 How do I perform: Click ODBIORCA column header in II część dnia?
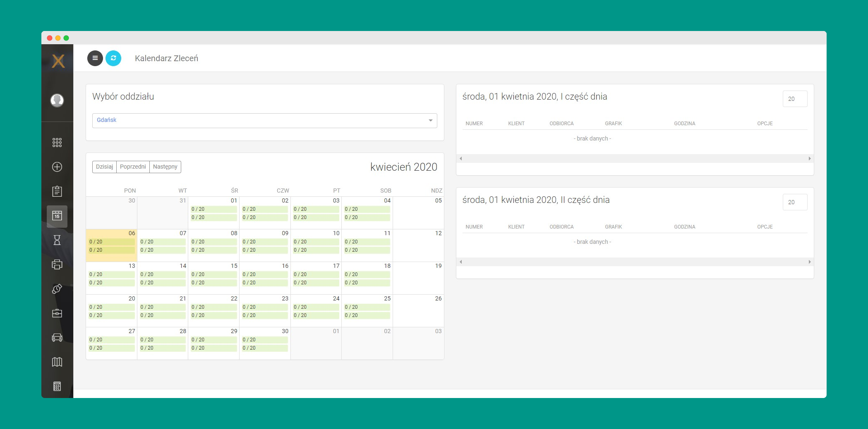pos(561,227)
